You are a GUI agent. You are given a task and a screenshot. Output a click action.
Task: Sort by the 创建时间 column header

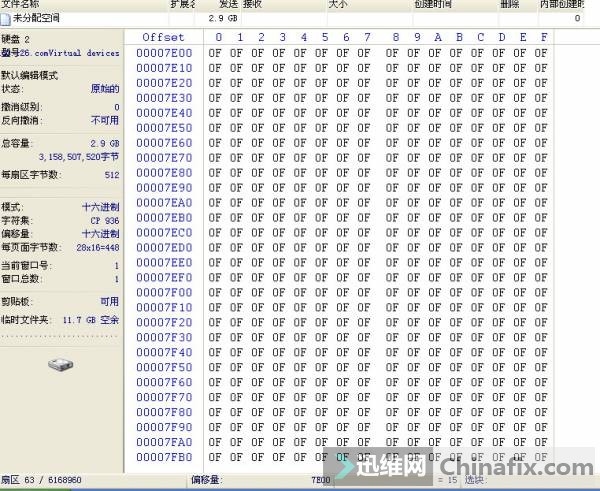[x=433, y=4]
